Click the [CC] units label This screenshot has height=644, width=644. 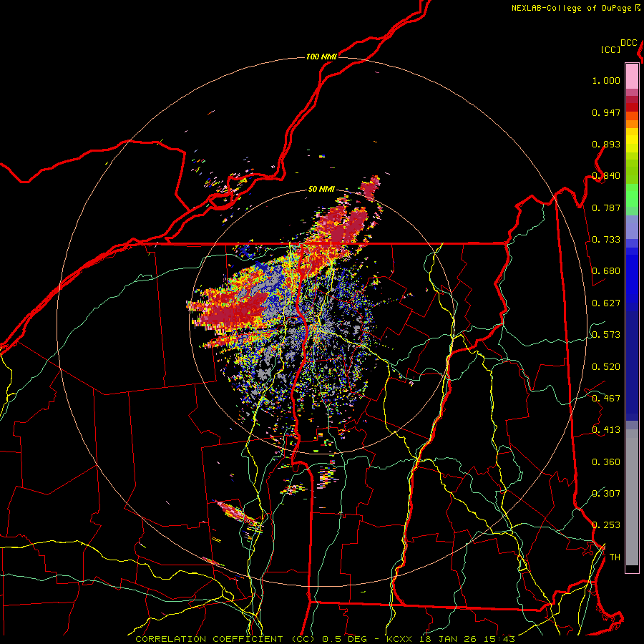(x=610, y=49)
